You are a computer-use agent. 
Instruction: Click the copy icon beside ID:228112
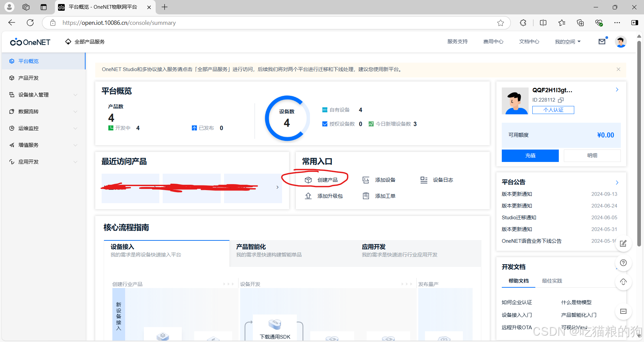[x=561, y=100]
